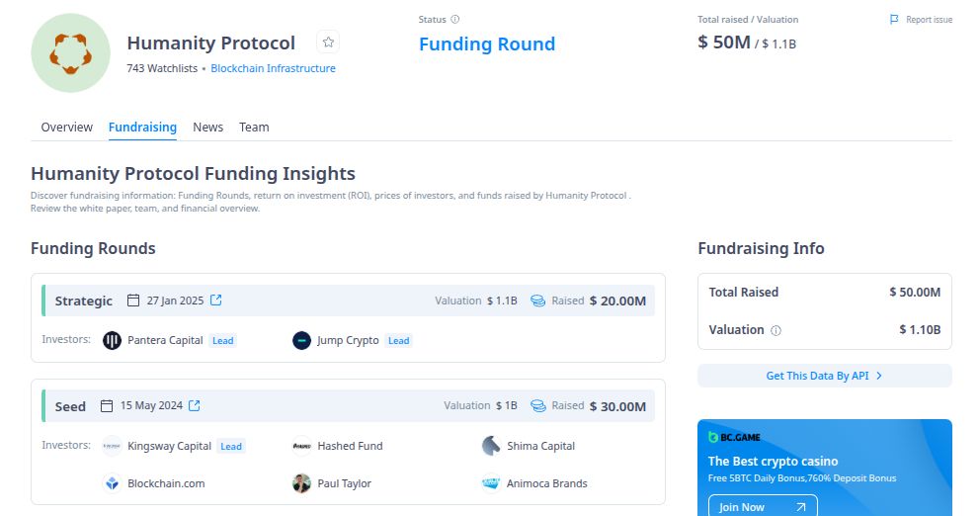
Task: Click the Paul Taylor investor name
Action: 345,483
